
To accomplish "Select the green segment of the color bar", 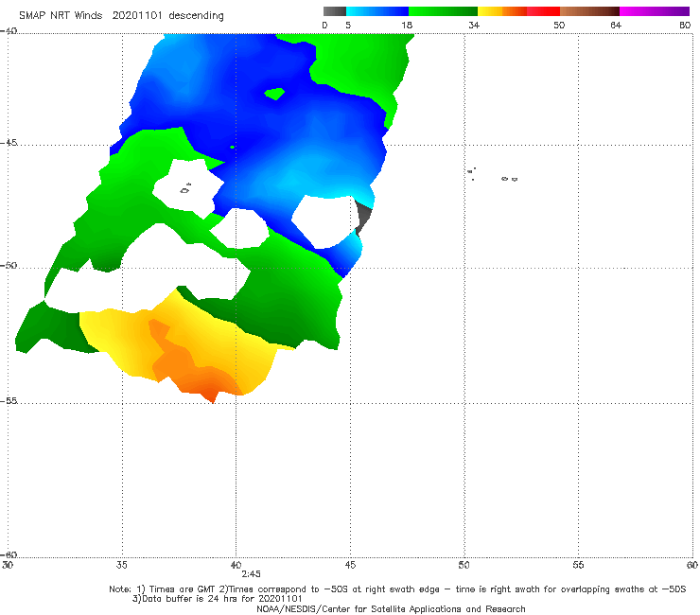I will tap(443, 11).
